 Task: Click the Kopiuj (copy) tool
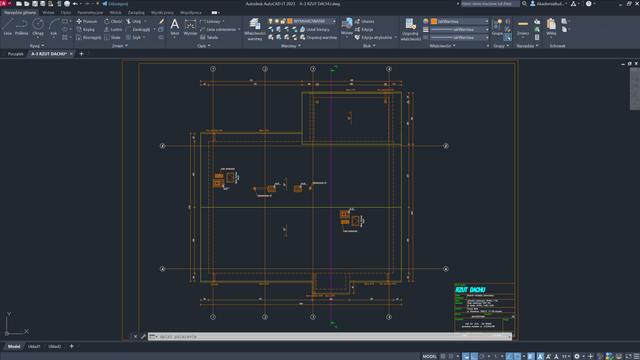point(86,29)
